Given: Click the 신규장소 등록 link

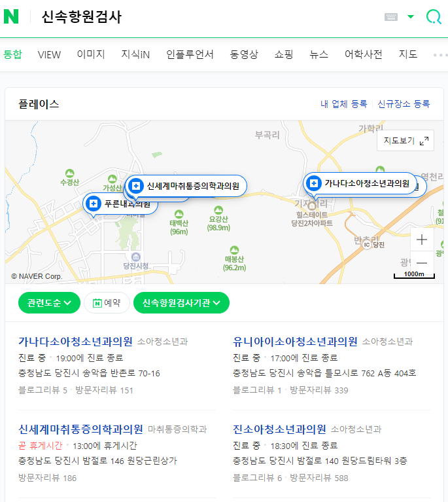Looking at the screenshot, I should pos(404,103).
